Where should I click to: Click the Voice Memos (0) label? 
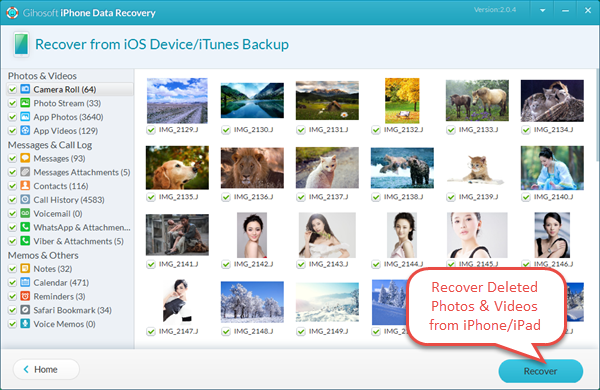[64, 324]
